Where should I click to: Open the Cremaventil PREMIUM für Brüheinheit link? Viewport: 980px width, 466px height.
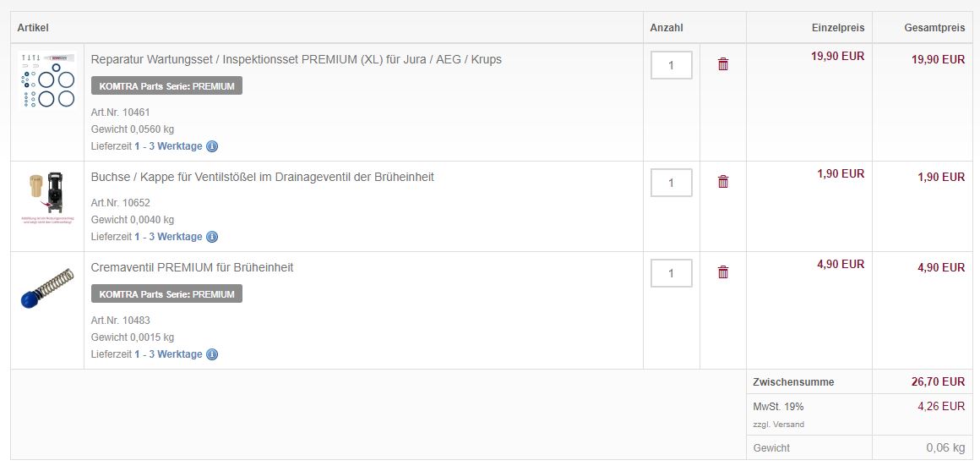tap(192, 267)
